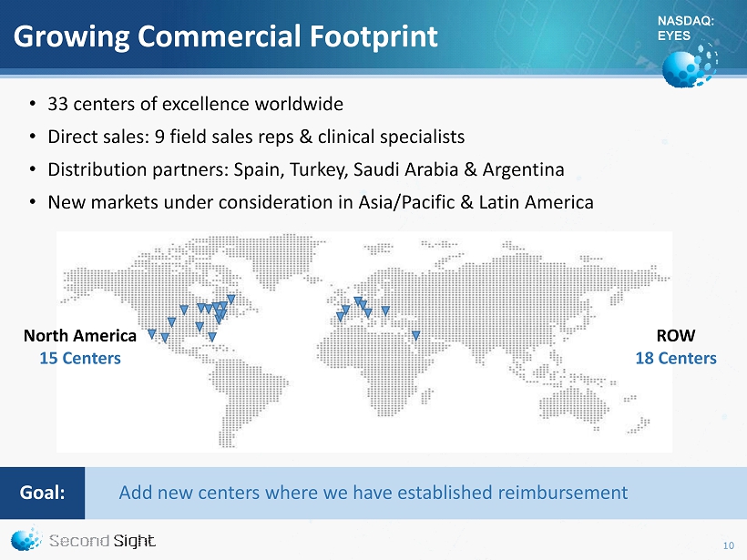The height and width of the screenshot is (560, 747).
Task: Select the Distribution partners bullet line
Action: pos(306,169)
